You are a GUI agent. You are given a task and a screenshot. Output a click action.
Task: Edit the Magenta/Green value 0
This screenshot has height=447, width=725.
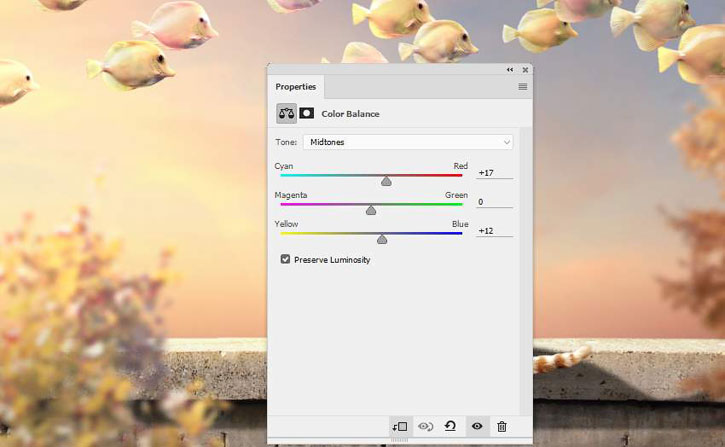click(494, 202)
